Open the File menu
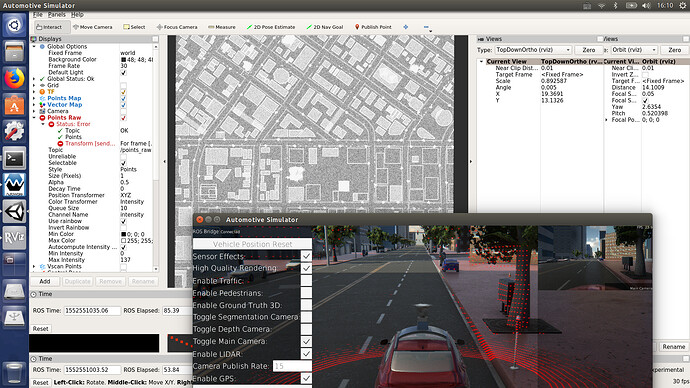This screenshot has width=690, height=388. pos(38,15)
